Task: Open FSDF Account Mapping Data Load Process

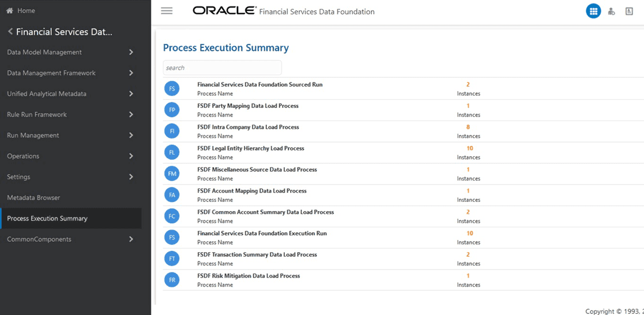Action: point(252,191)
